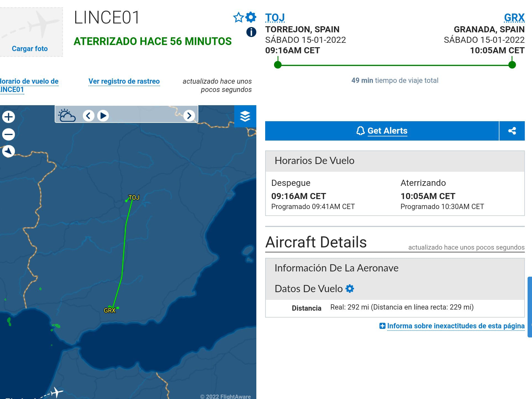Open GRX destination airport link
Image resolution: width=532 pixels, height=399 pixels.
coord(514,18)
